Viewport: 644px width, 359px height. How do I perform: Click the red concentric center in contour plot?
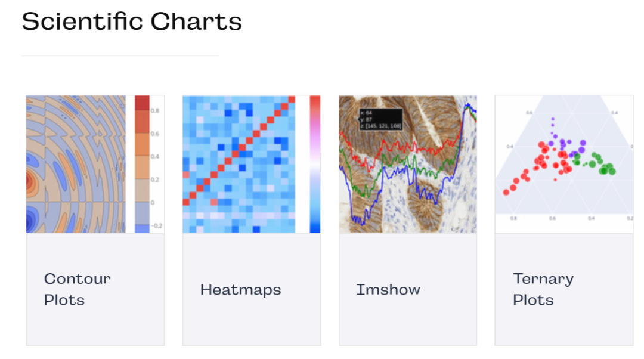point(30,181)
